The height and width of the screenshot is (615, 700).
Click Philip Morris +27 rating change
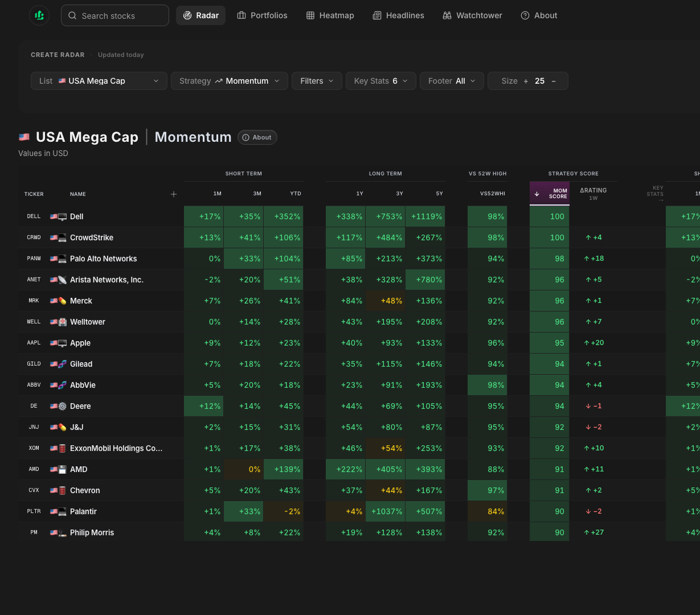coord(593,532)
